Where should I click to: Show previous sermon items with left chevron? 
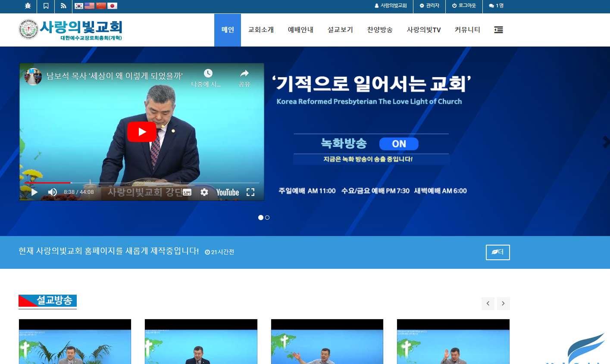(488, 304)
